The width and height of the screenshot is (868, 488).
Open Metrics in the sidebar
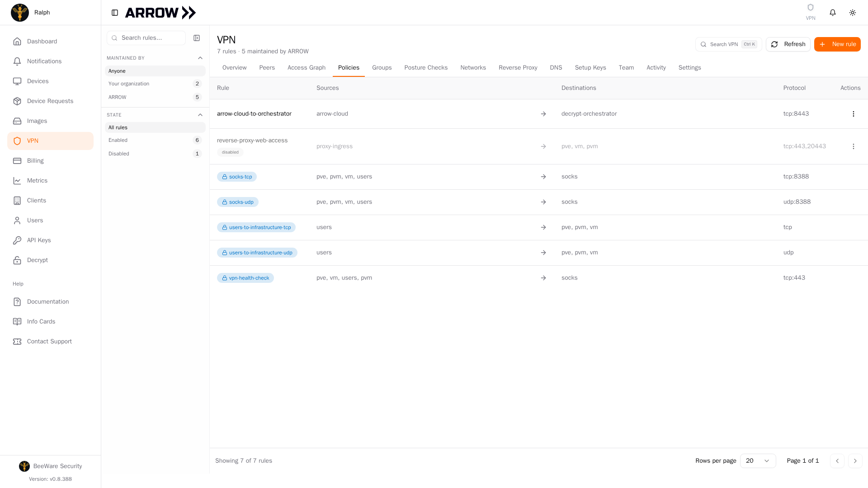coord(50,181)
